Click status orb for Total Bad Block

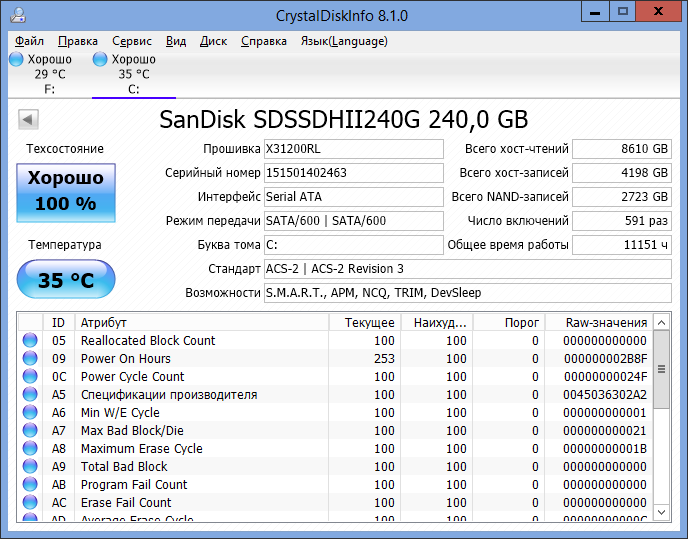30,467
